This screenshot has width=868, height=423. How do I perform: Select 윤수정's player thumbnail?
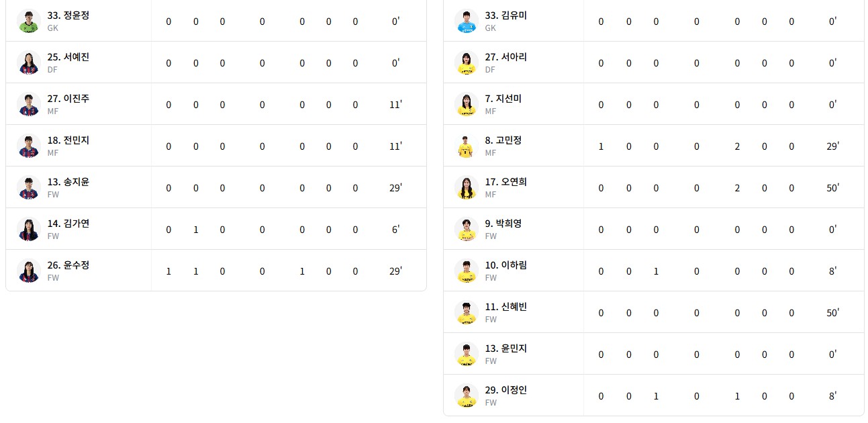point(29,271)
